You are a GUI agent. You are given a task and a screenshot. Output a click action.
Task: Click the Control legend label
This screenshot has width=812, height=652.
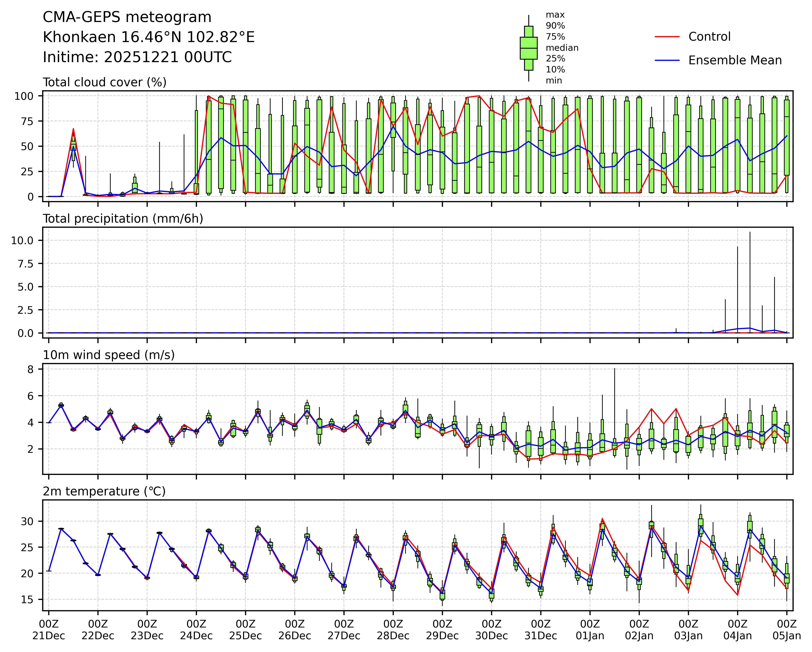(x=709, y=37)
